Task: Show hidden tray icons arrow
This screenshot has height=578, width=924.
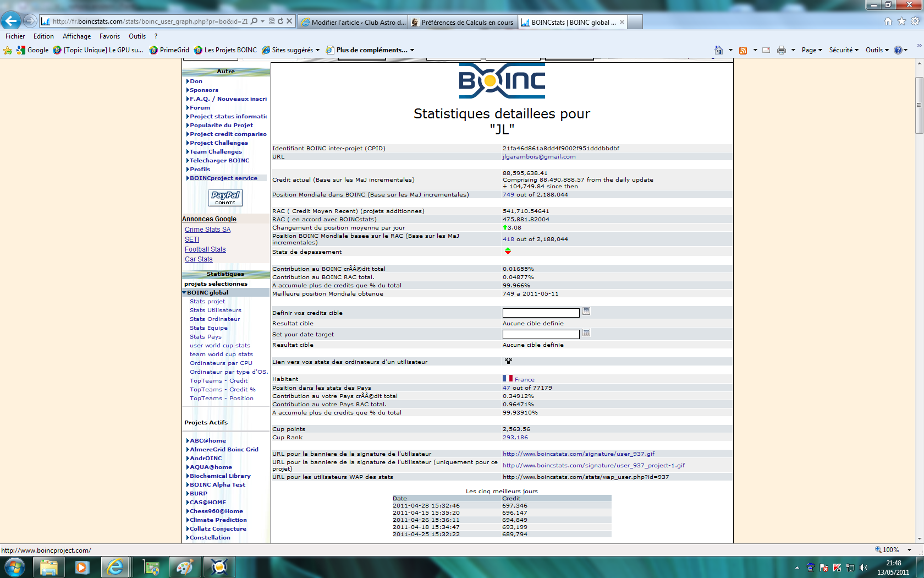Action: (x=797, y=568)
